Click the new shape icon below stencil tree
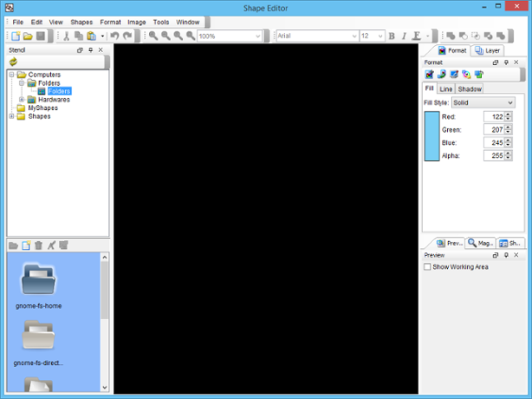 tap(26, 245)
